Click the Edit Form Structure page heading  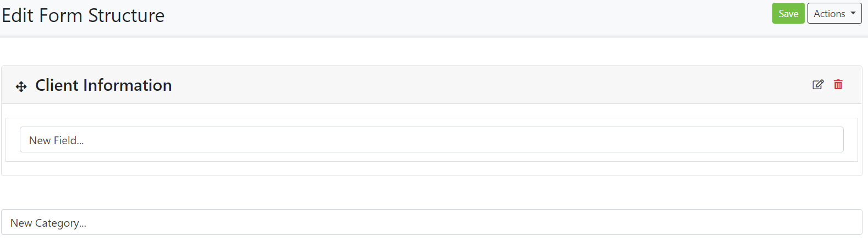(83, 15)
